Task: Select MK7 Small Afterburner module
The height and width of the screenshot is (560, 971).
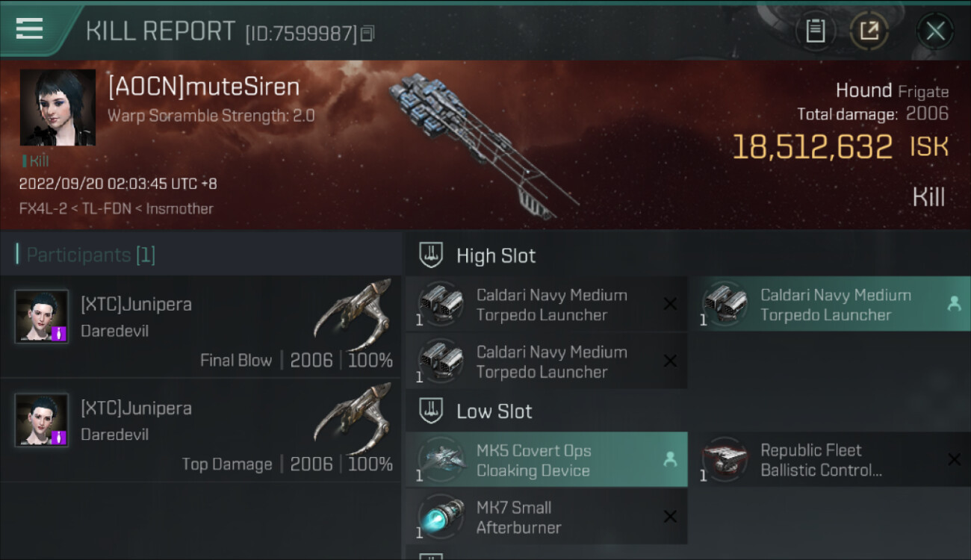Action: tap(547, 517)
